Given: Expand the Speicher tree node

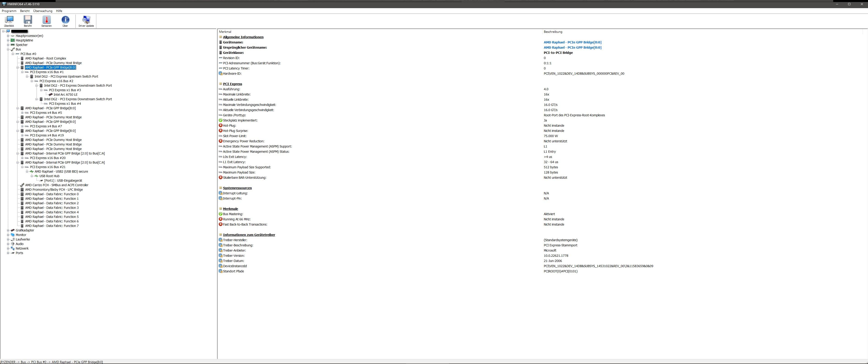Looking at the screenshot, I should pos(8,45).
